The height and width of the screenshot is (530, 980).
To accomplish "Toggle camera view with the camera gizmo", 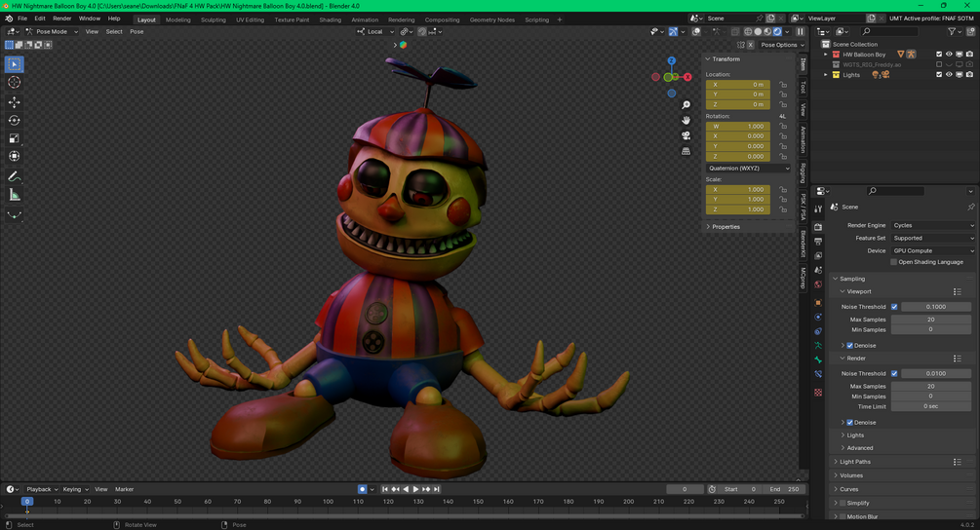I will click(686, 135).
